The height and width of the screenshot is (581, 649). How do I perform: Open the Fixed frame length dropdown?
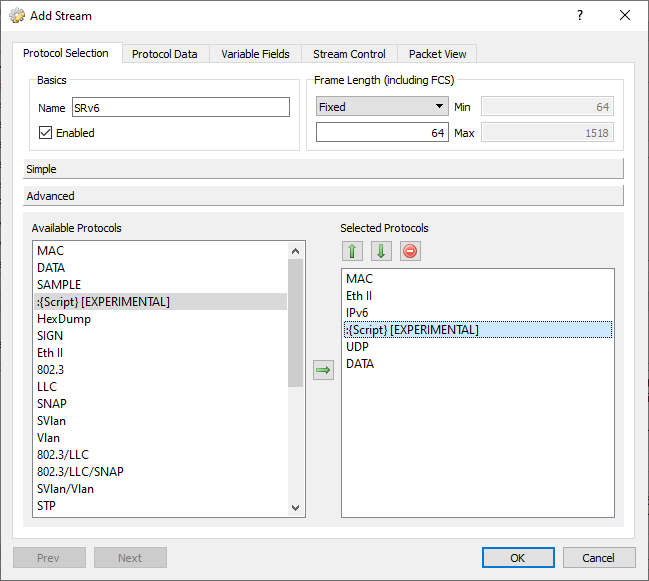[382, 107]
